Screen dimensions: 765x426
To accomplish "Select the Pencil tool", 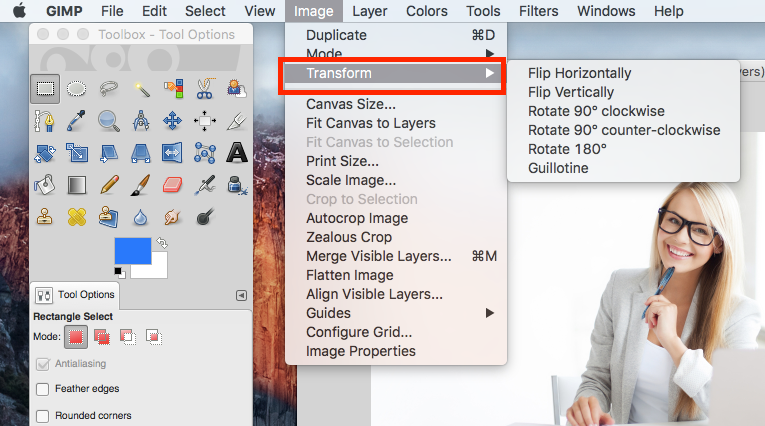I will click(109, 185).
